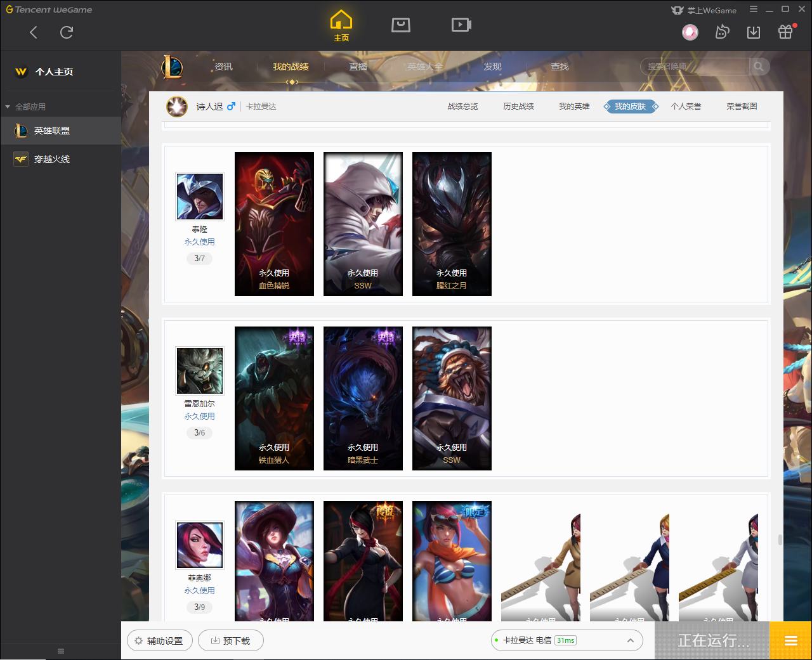This screenshot has width=812, height=660.
Task: Open the 泰隆 SSW skin card
Action: [363, 224]
